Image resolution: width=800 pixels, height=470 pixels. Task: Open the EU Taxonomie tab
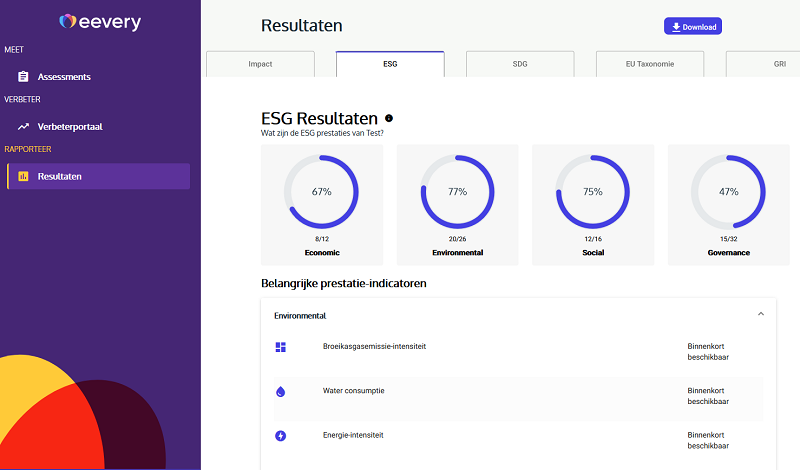click(650, 64)
